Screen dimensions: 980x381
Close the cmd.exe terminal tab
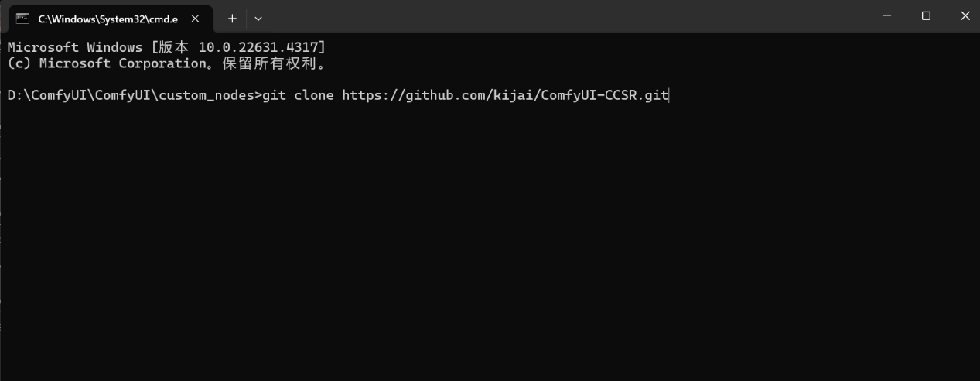click(x=194, y=19)
